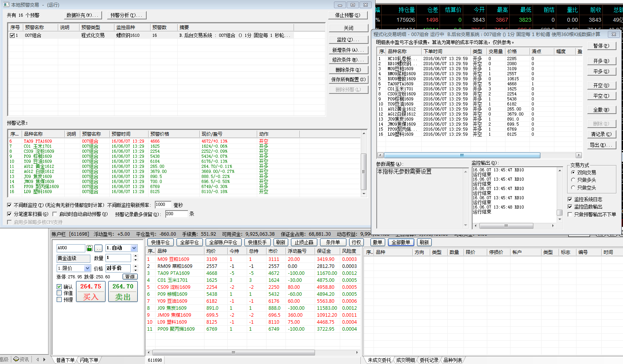Click 全部撤单 button

(x=401, y=242)
